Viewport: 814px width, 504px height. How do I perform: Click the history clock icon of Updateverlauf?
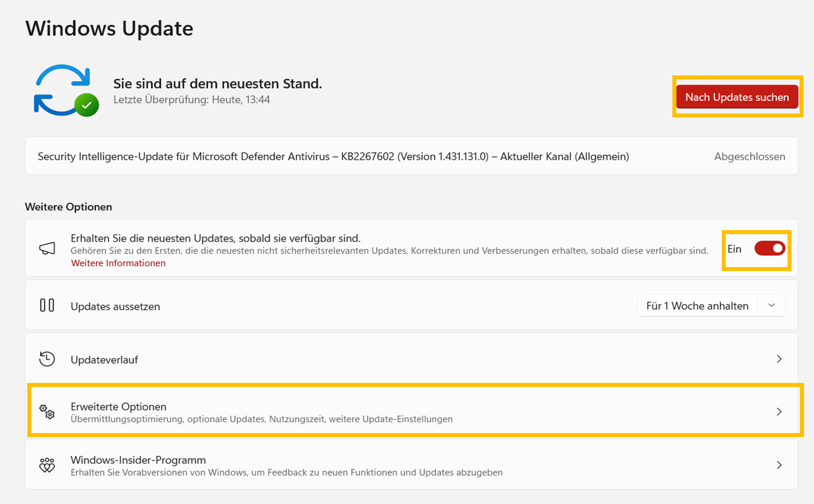[x=47, y=359]
